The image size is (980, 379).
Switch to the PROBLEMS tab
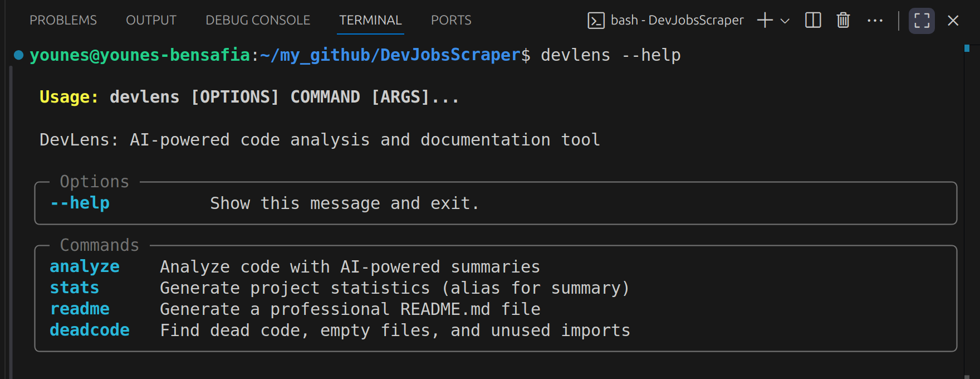[63, 20]
